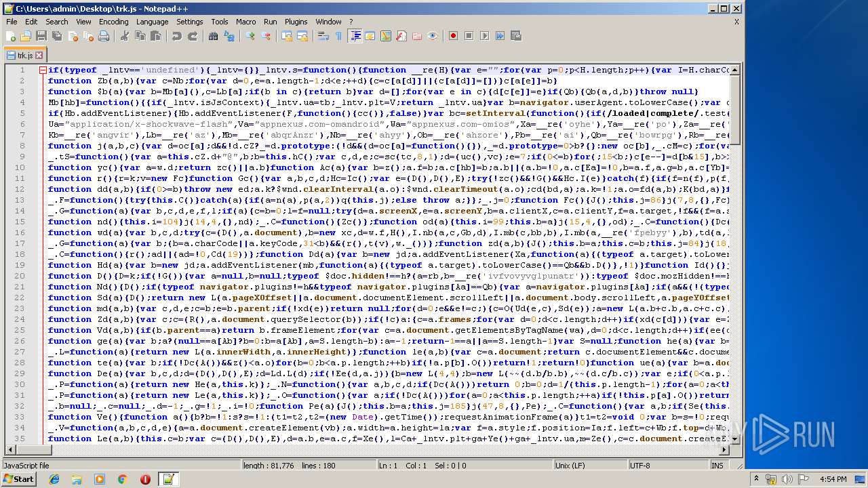Paste the clipboard using the toolbar Paste icon
This screenshot has height=488, width=868.
point(156,36)
